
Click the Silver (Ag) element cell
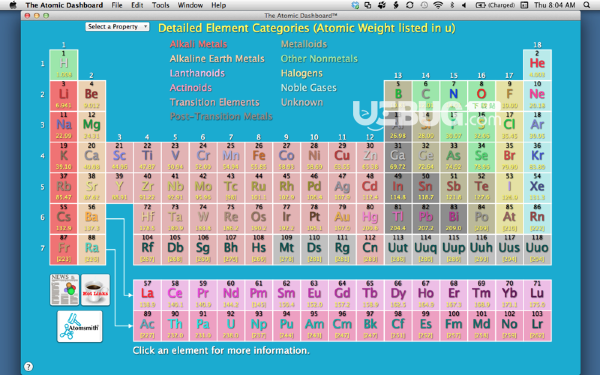tap(342, 188)
